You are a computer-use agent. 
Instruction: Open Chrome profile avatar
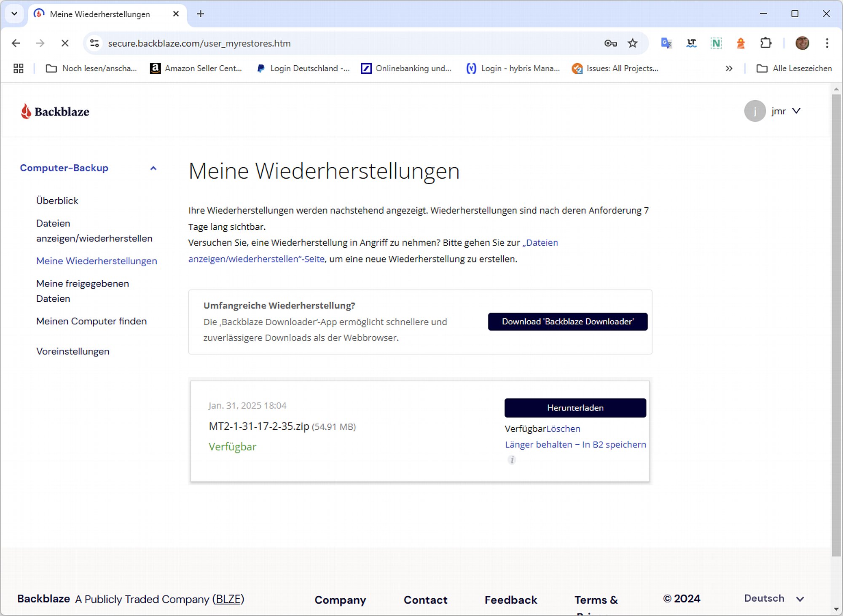[802, 43]
